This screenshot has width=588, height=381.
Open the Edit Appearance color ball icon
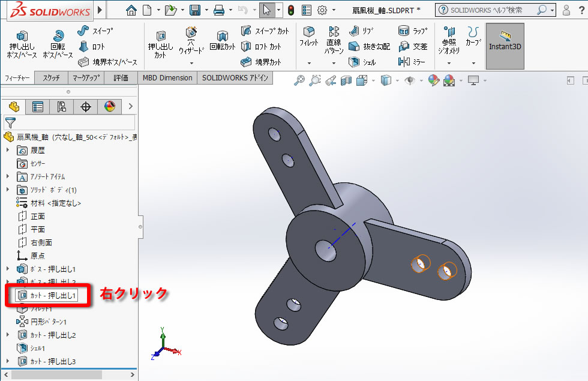coord(433,80)
